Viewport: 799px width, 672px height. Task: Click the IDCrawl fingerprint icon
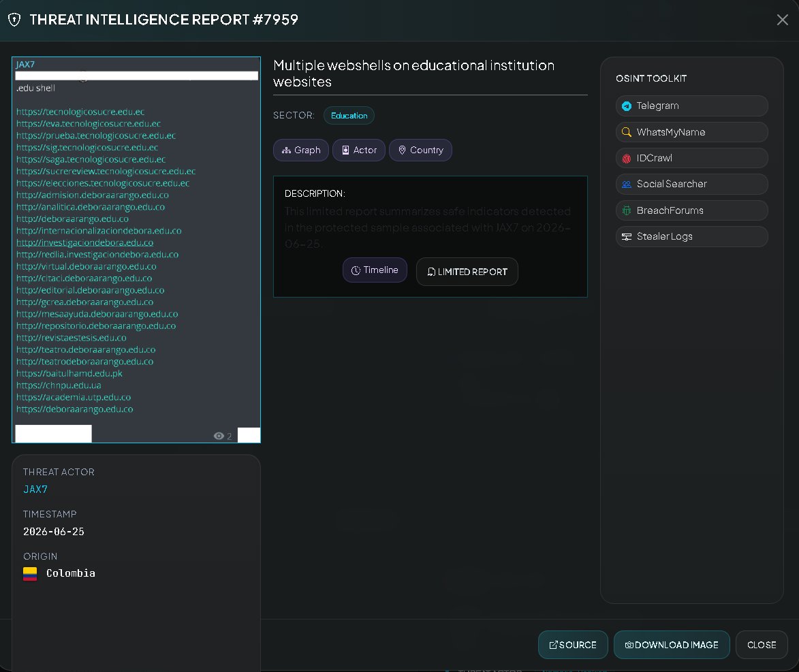click(627, 159)
